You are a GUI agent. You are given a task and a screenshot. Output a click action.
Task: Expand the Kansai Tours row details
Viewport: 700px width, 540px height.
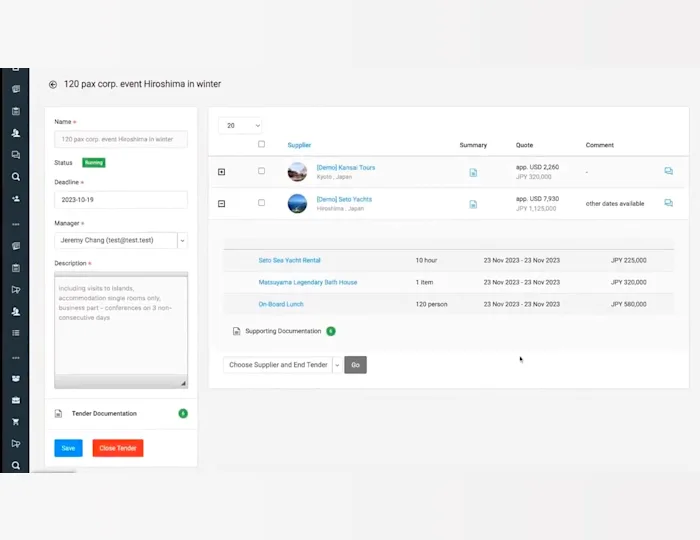221,172
